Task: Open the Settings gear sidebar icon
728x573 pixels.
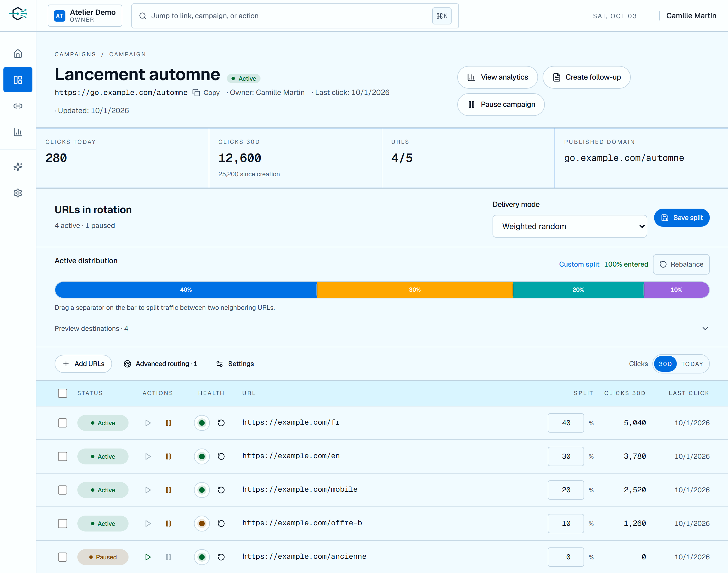Action: (x=18, y=193)
